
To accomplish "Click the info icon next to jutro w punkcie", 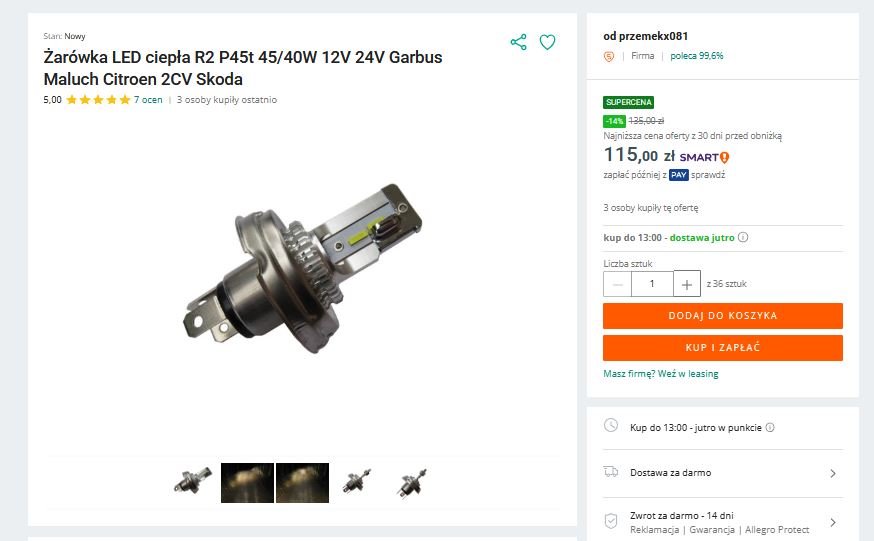I will coord(770,428).
